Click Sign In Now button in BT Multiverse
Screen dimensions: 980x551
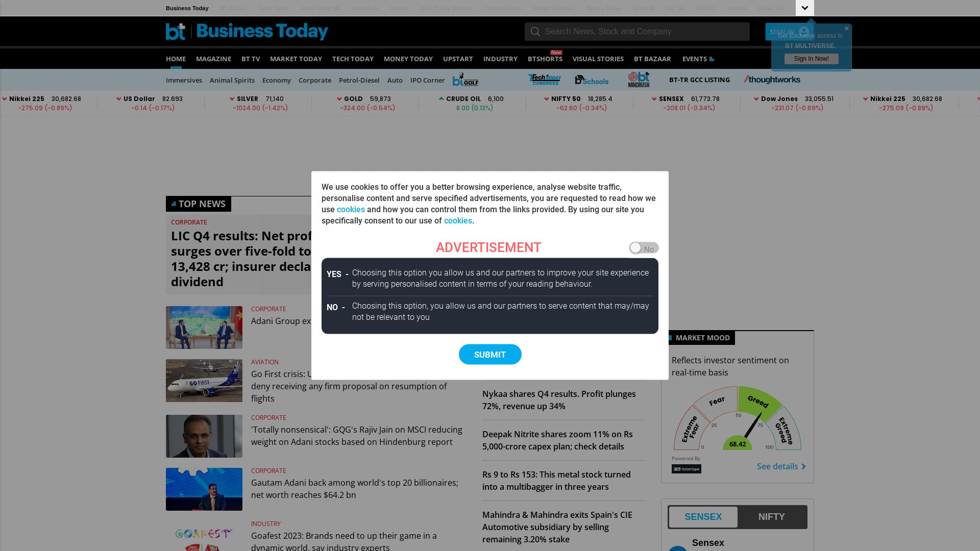812,59
